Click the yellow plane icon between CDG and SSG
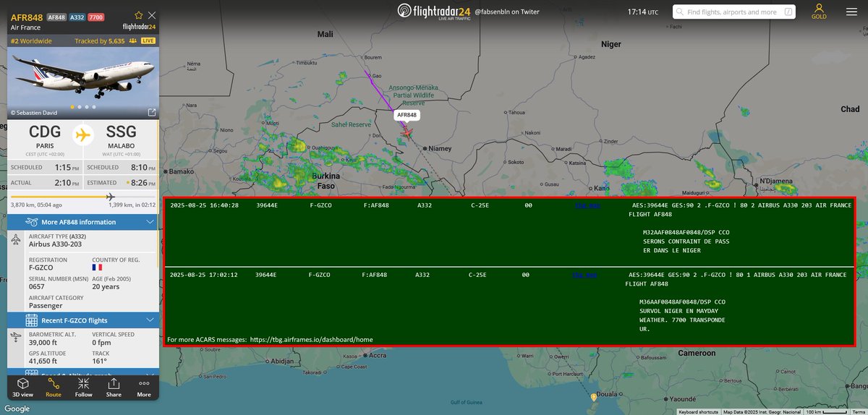Image resolution: width=868 pixels, height=415 pixels. click(x=83, y=135)
